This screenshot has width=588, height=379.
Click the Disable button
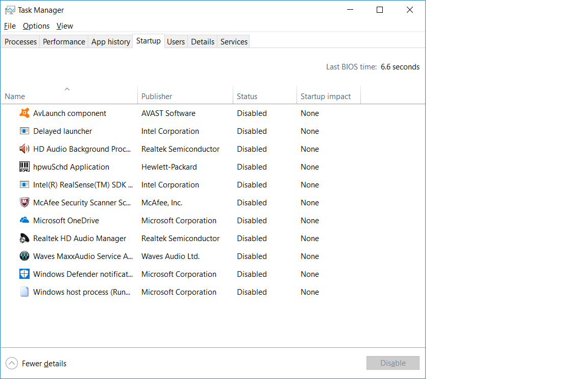point(393,363)
